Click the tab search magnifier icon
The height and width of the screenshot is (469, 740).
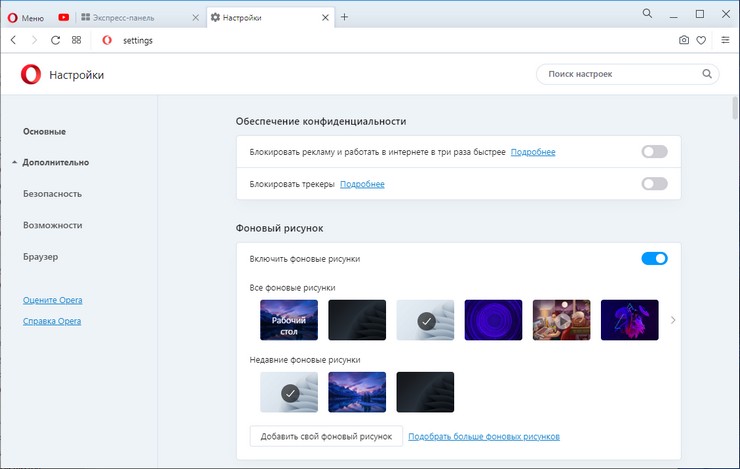click(647, 14)
